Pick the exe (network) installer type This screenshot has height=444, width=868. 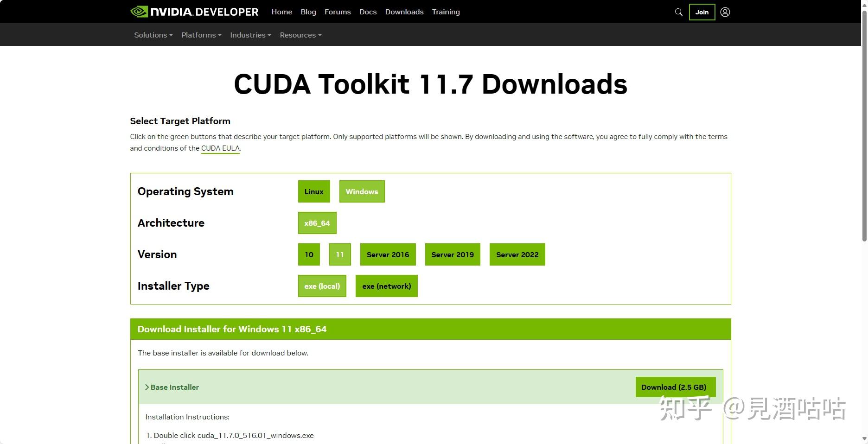(x=386, y=286)
